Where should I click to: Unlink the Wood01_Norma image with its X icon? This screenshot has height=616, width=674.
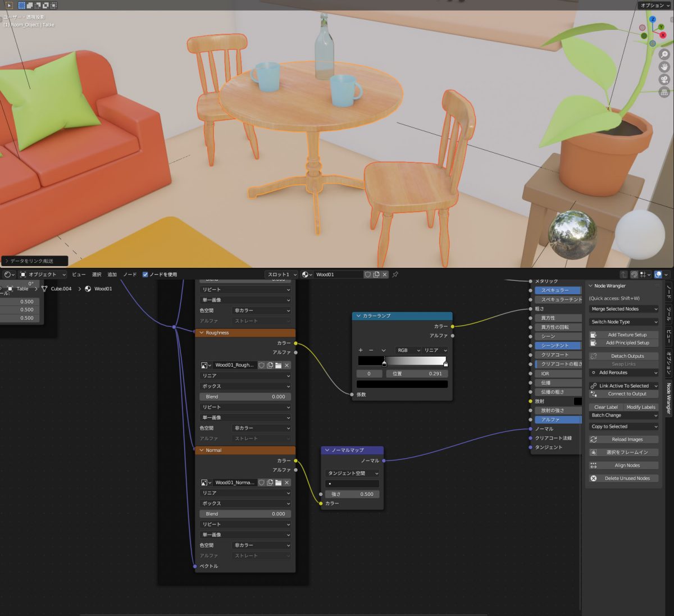coord(287,482)
